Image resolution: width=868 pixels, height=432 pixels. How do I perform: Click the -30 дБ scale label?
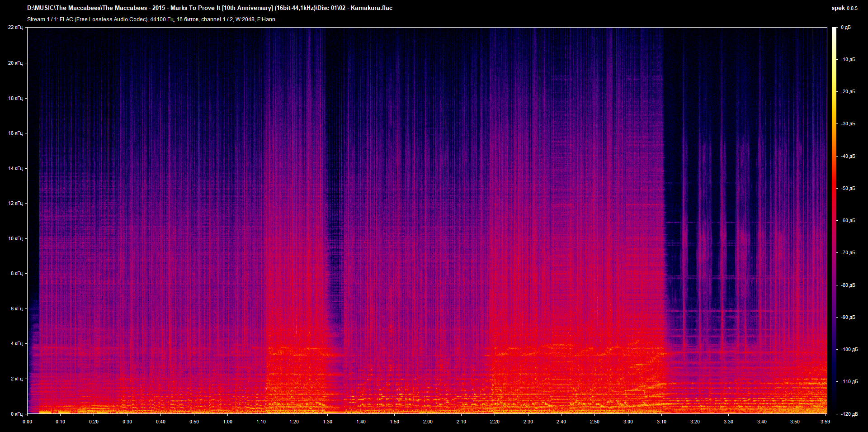click(x=848, y=124)
